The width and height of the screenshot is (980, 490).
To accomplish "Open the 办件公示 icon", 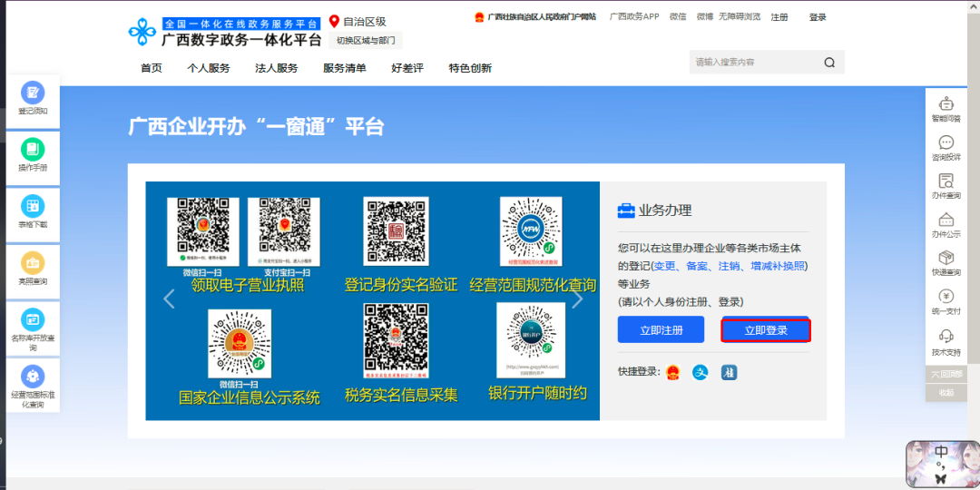I will (x=946, y=220).
